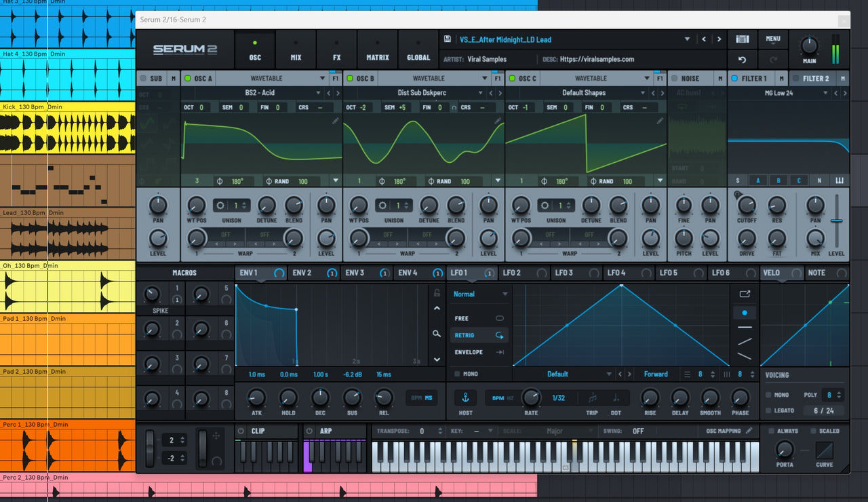Open the preset browser icon

pyautogui.click(x=743, y=39)
